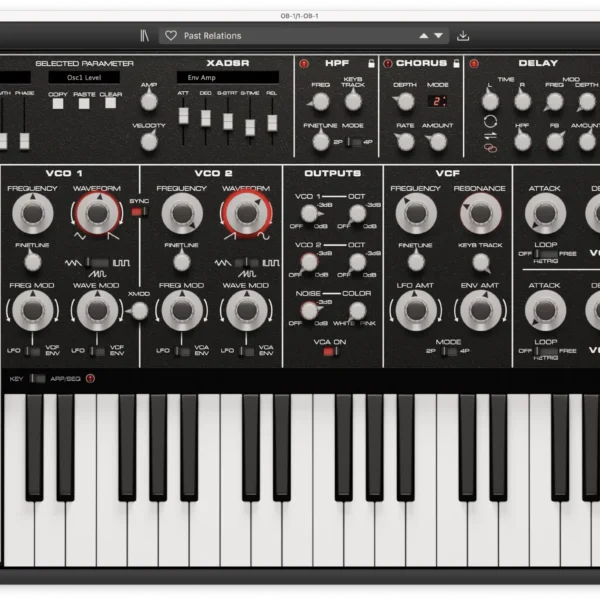
Task: Toggle the VCO 1 waveform shape switch
Action: point(97,262)
